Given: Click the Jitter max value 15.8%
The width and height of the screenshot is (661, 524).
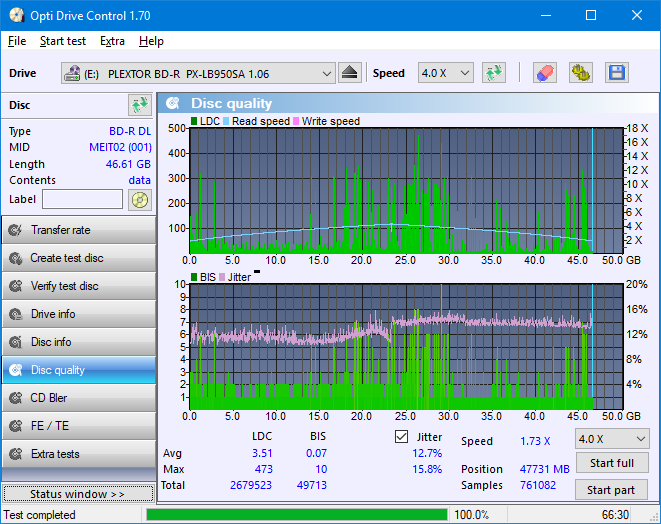Looking at the screenshot, I should tap(427, 469).
